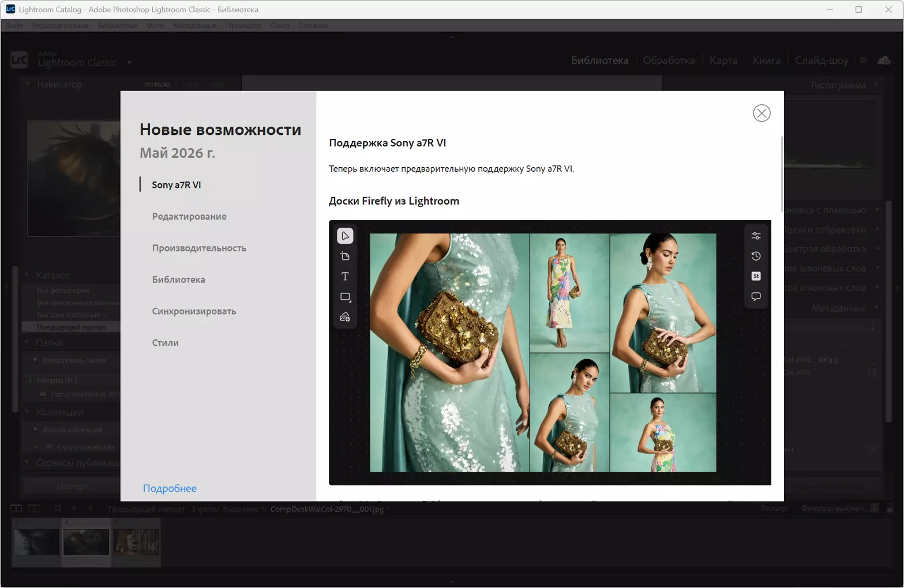Switch to the "Обработка" module
This screenshot has height=588, width=904.
pos(669,61)
